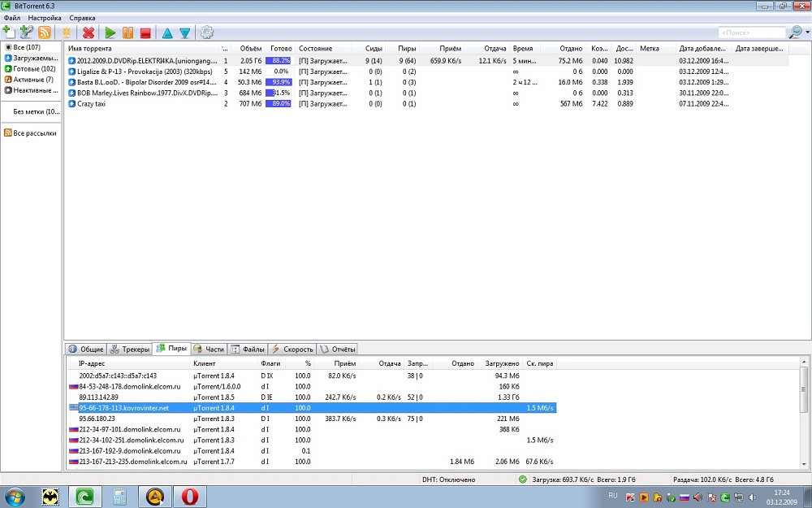Image resolution: width=812 pixels, height=508 pixels.
Task: Click 93.9% progress bar of Basta torrent
Action: pyautogui.click(x=279, y=82)
